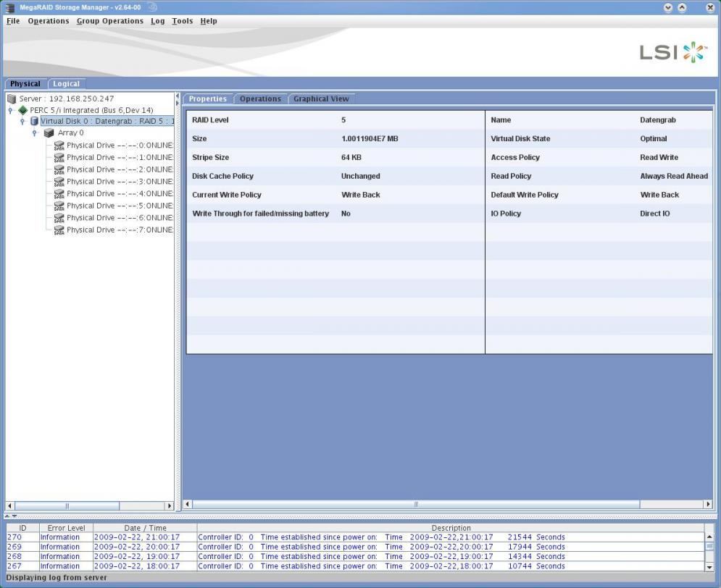Click the Stripe Size 64 KB value
The width and height of the screenshot is (721, 588).
point(351,158)
